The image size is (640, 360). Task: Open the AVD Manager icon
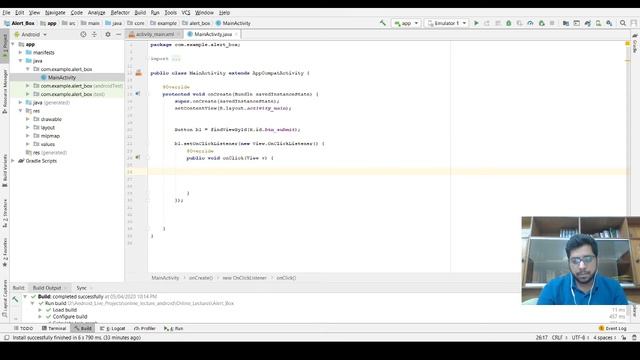point(598,23)
